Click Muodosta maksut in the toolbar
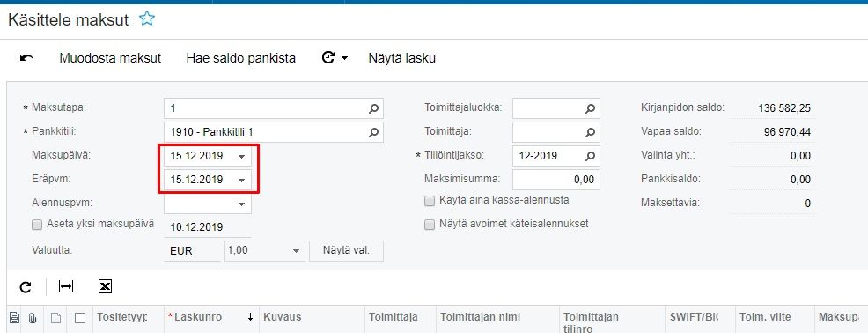This screenshot has height=333, width=868. (110, 58)
